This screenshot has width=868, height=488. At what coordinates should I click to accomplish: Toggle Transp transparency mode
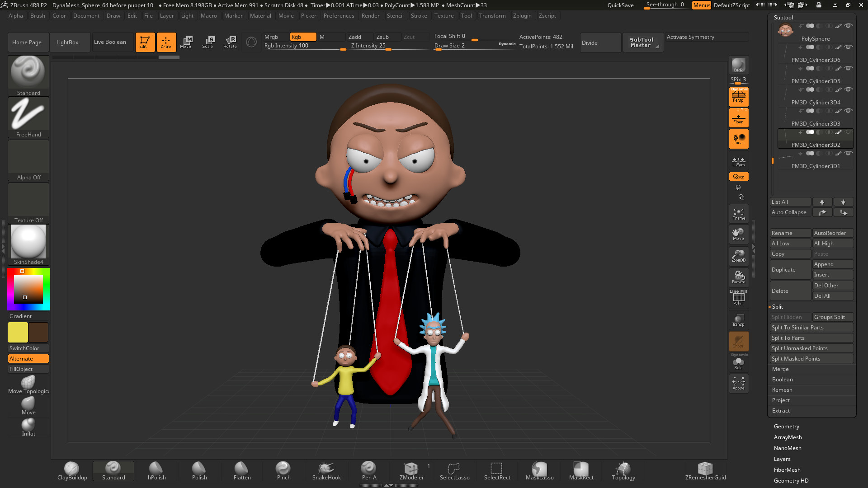(x=739, y=320)
